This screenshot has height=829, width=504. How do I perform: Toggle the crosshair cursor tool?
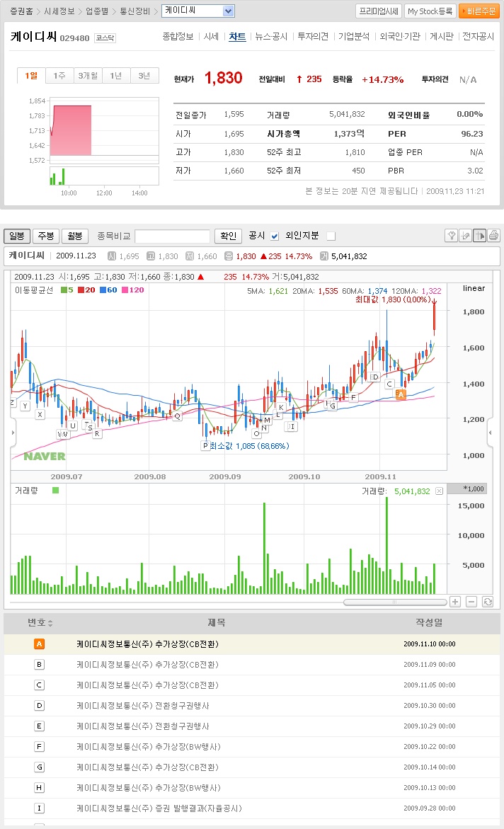[480, 235]
